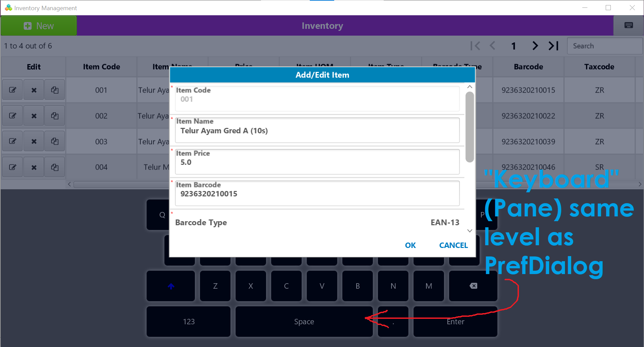
Task: Confirm dialog with OK
Action: 410,245
